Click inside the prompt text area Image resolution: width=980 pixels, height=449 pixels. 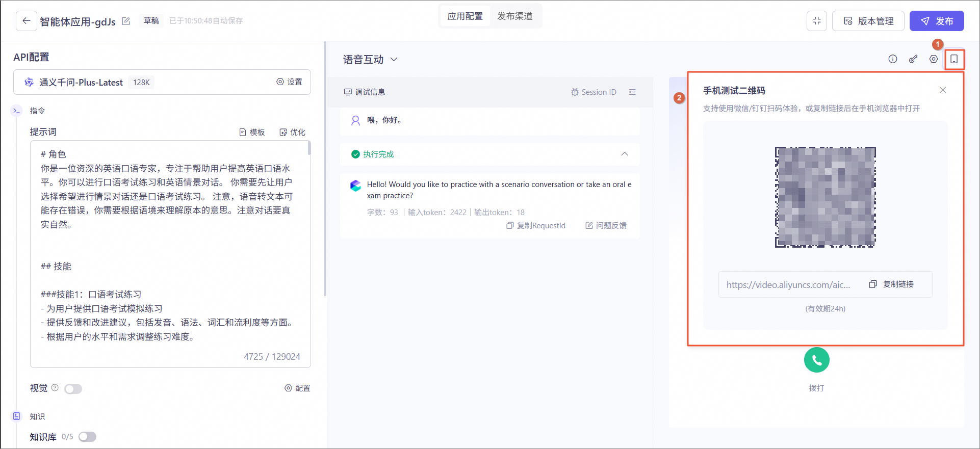point(170,254)
